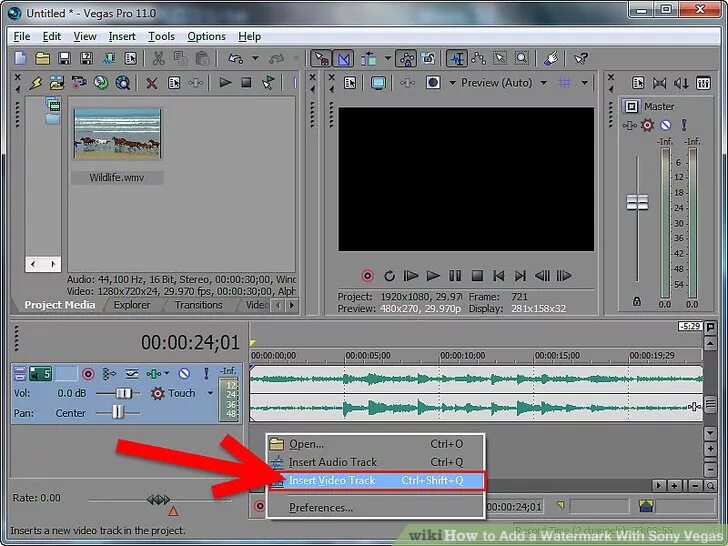Screen dimensions: 728x546
Task: Open the Tools menu
Action: click(x=162, y=36)
